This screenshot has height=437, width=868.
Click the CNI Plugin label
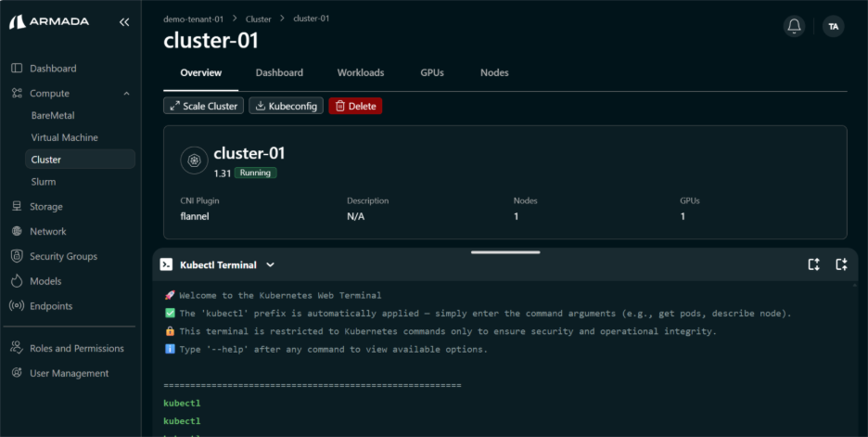(199, 200)
